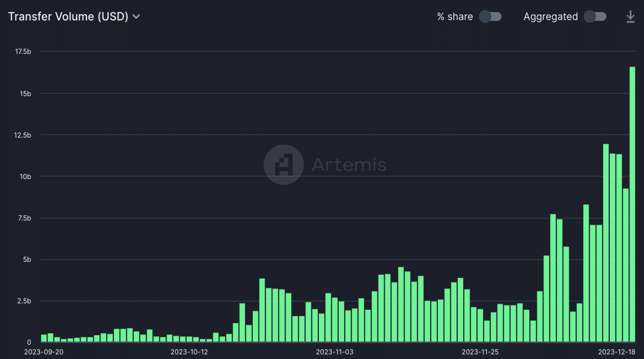Enable the Aggregated switch
Image resolution: width=644 pixels, height=359 pixels.
(595, 17)
